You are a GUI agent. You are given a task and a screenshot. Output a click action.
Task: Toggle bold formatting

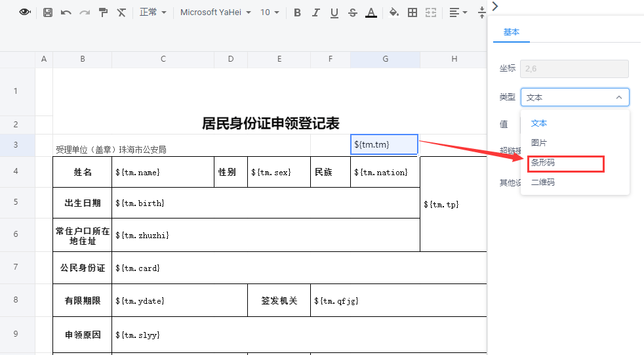coord(297,12)
